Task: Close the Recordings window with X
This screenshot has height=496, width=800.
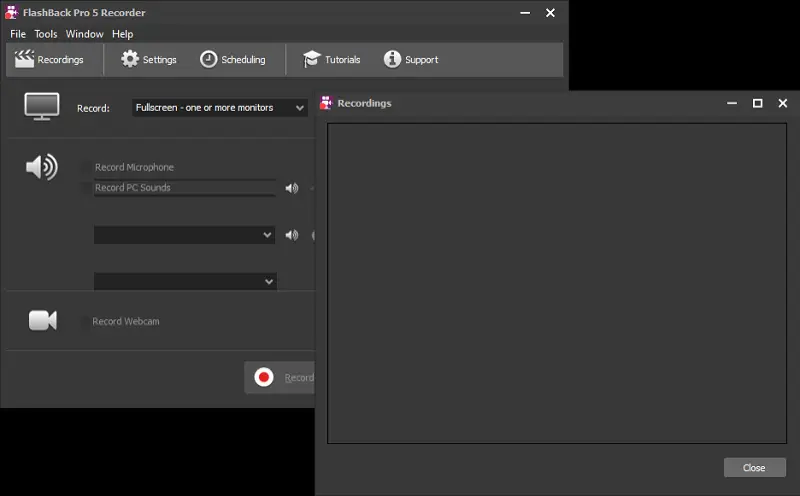Action: pos(783,103)
